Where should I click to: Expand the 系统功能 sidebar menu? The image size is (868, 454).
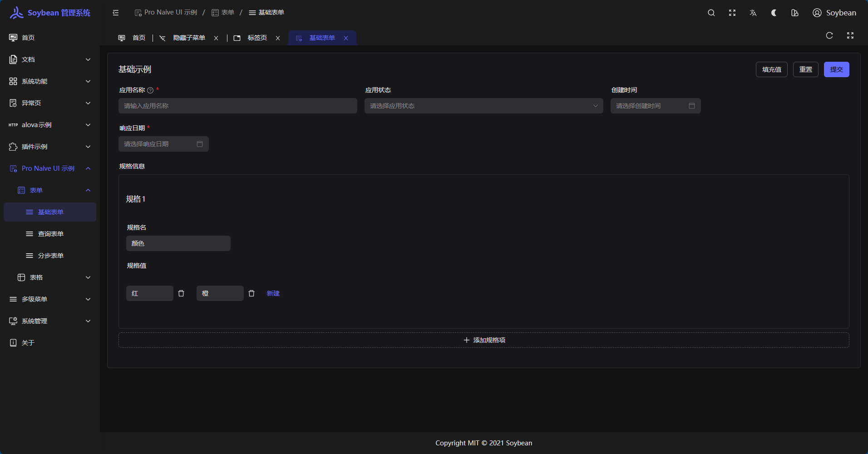click(50, 81)
